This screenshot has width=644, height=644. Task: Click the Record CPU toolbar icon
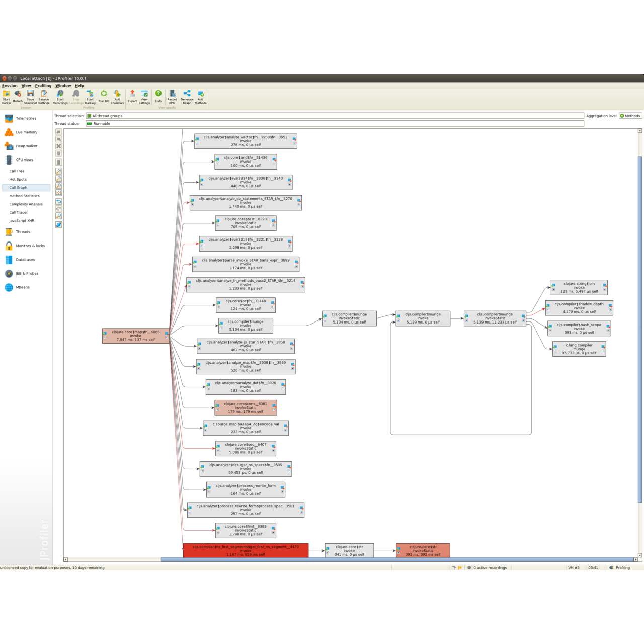(x=172, y=96)
